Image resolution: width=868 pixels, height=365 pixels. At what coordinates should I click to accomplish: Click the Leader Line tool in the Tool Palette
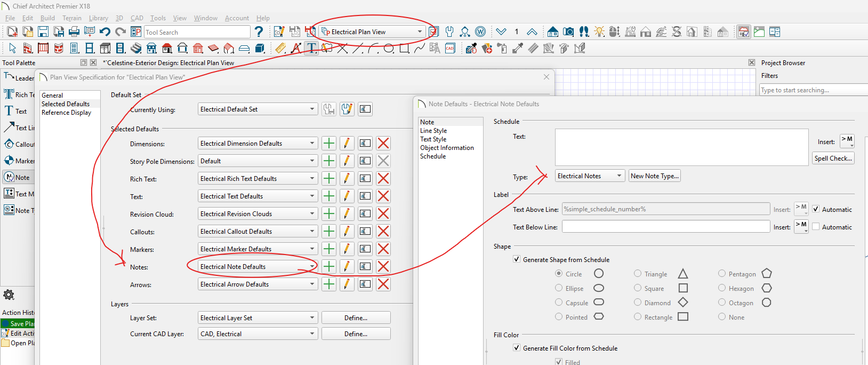(x=19, y=78)
